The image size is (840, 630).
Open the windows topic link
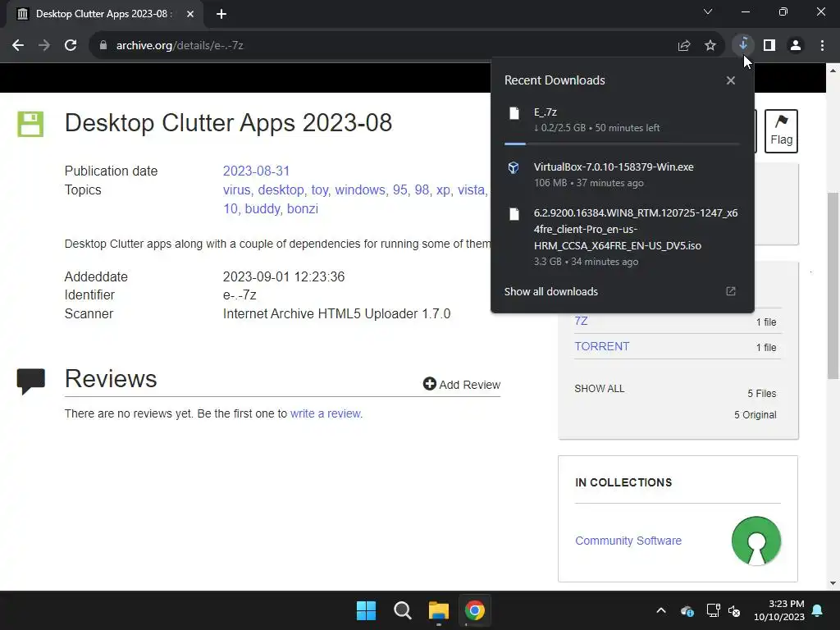(x=360, y=190)
